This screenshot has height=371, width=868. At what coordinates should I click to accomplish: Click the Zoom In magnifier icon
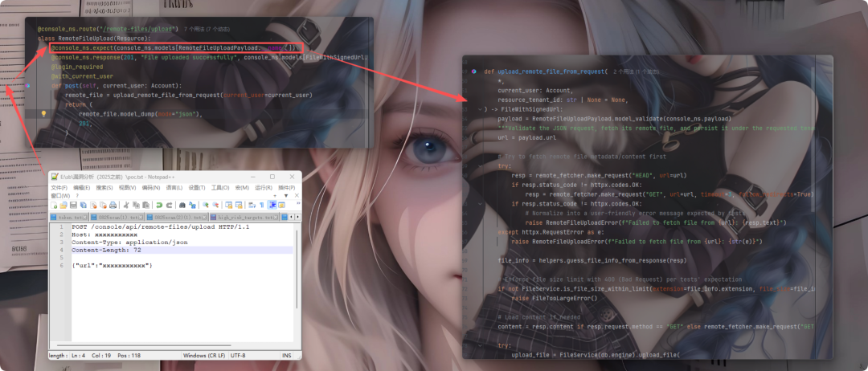206,205
